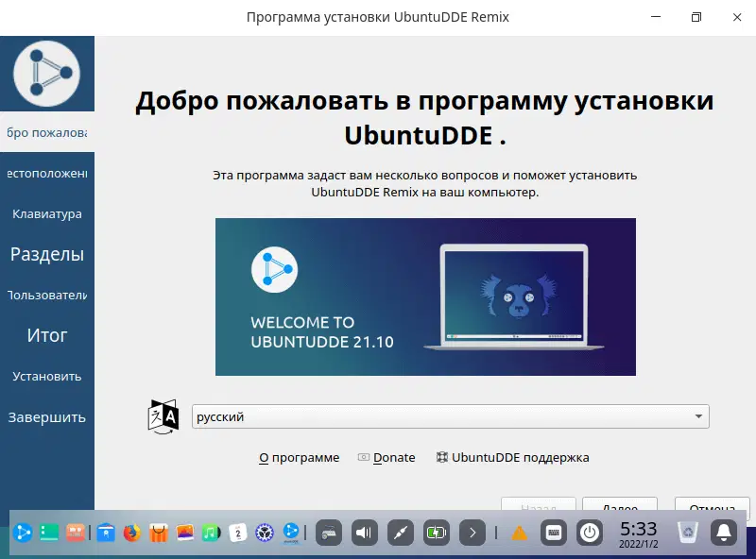The image size is (756, 559).
Task: Launch Firefox from the dock
Action: point(132,533)
